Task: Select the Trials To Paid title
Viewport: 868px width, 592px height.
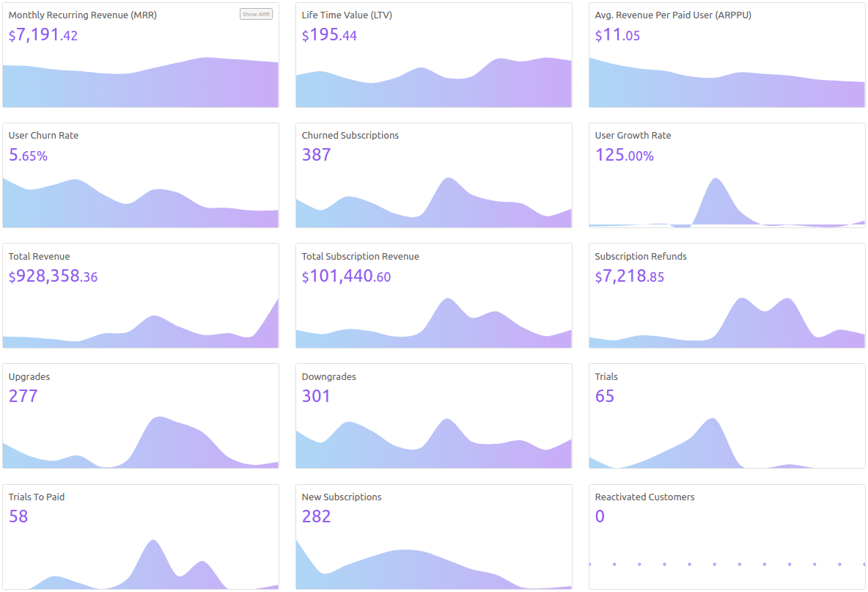Action: [x=37, y=497]
